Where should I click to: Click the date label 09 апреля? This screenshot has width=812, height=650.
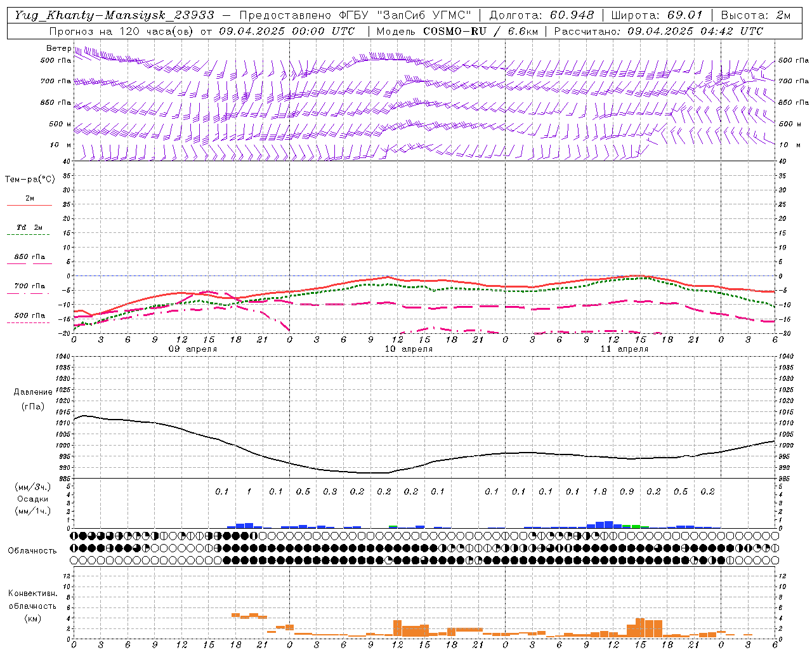[192, 349]
